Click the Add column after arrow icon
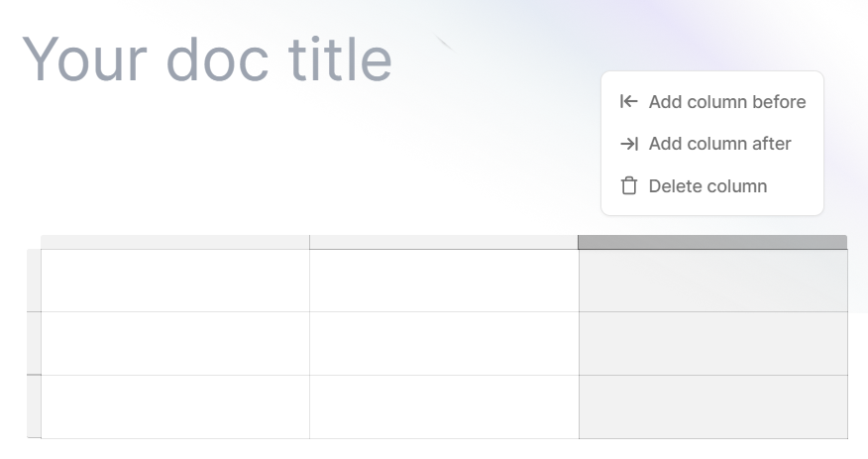The height and width of the screenshot is (459, 868). 628,144
